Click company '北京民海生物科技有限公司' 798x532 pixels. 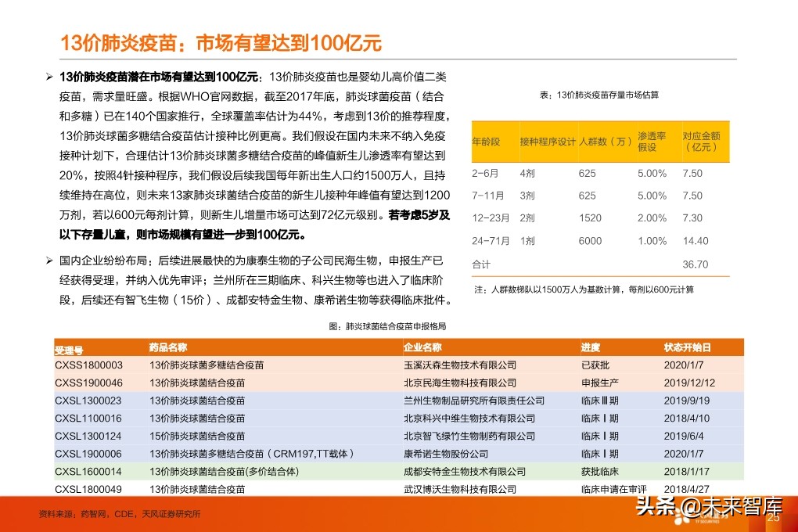pyautogui.click(x=460, y=383)
